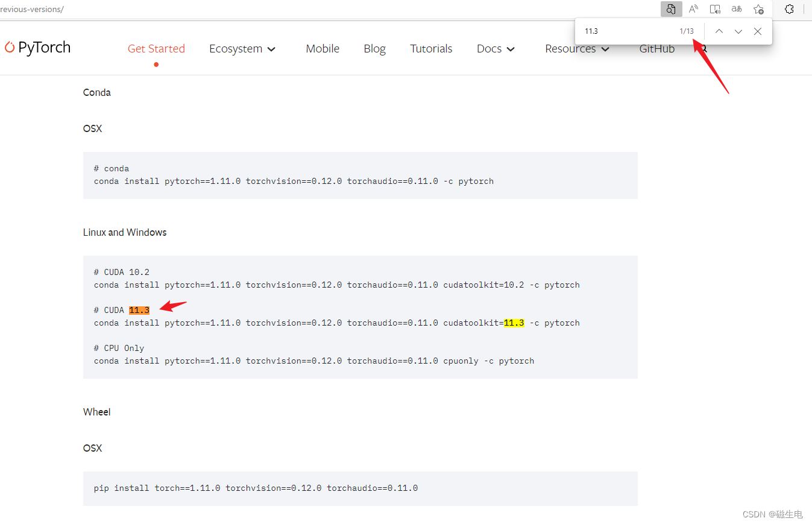812x524 pixels.
Task: Click the OSX heading under Wheel
Action: 93,448
